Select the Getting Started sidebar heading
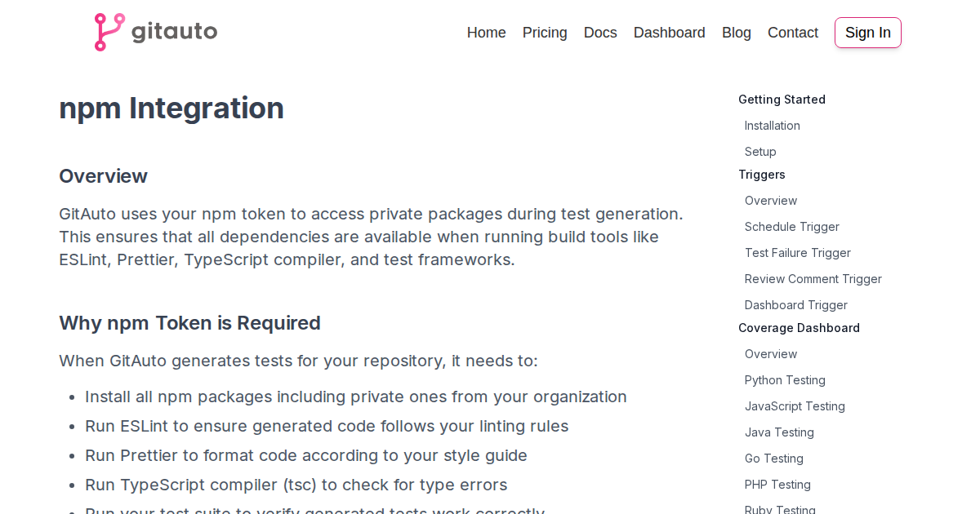 pyautogui.click(x=782, y=100)
